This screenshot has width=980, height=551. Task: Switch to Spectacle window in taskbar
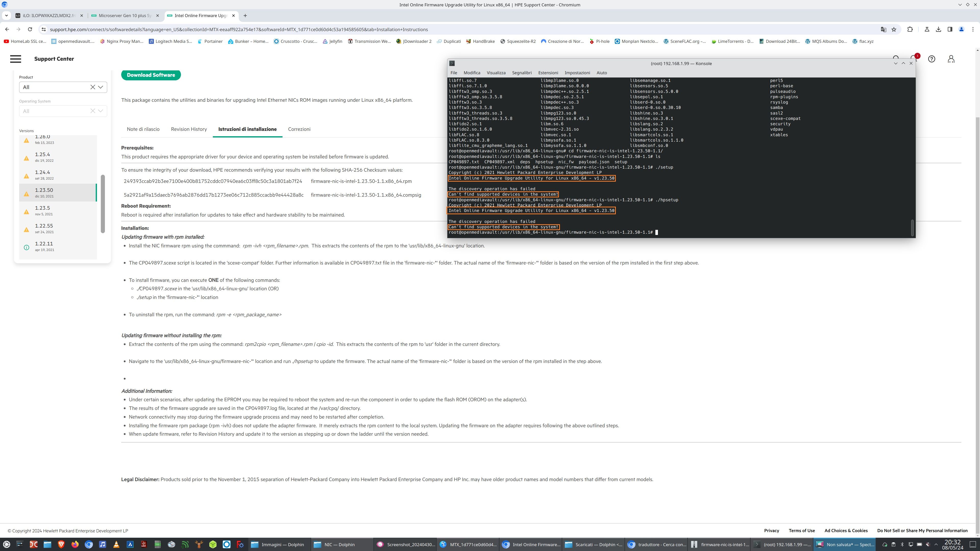pyautogui.click(x=845, y=544)
